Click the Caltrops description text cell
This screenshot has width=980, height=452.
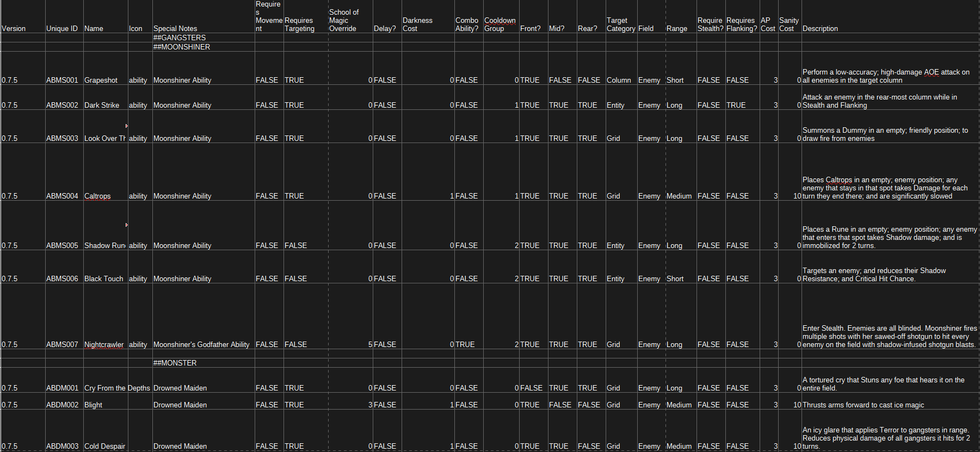(885, 188)
